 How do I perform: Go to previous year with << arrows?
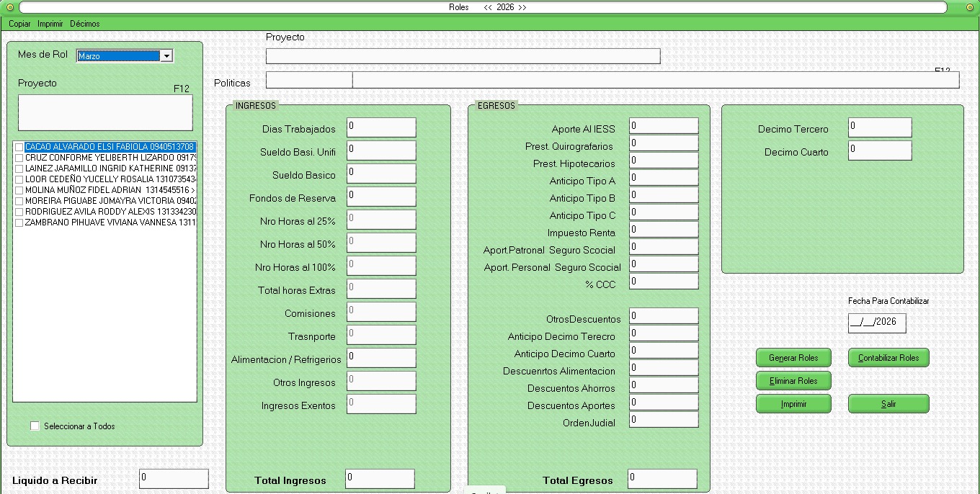488,7
